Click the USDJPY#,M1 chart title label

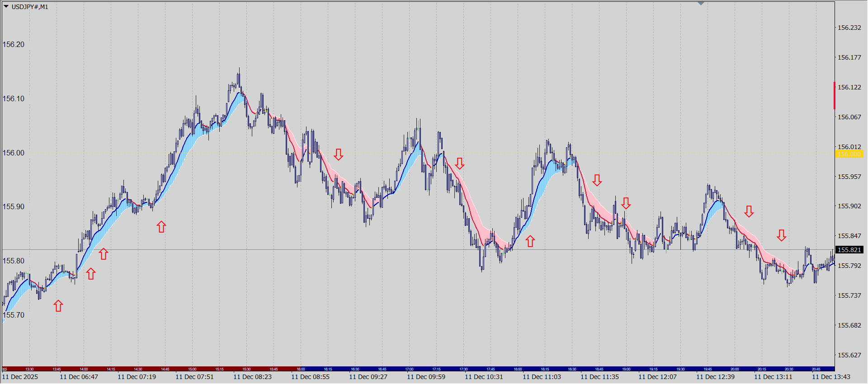30,7
